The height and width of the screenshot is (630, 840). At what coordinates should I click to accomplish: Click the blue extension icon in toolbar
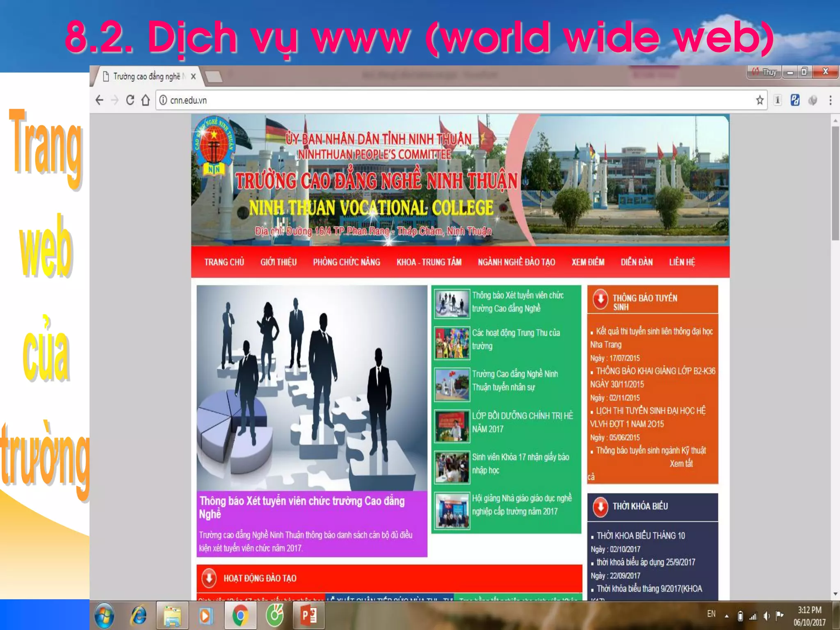pyautogui.click(x=795, y=100)
